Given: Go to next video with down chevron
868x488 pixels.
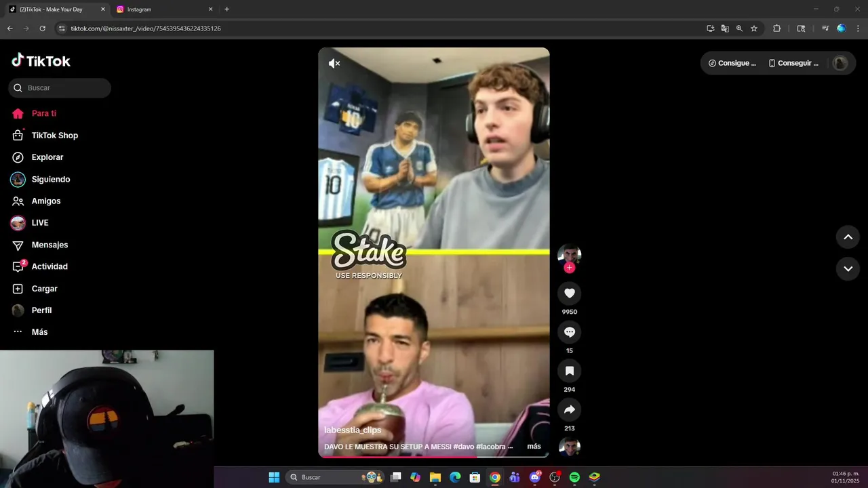Looking at the screenshot, I should click(848, 268).
